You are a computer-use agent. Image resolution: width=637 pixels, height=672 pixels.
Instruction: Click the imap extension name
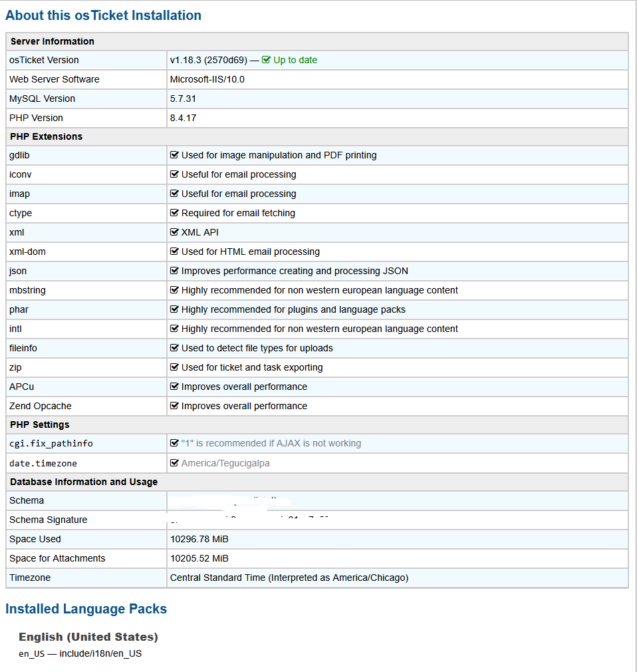point(20,194)
